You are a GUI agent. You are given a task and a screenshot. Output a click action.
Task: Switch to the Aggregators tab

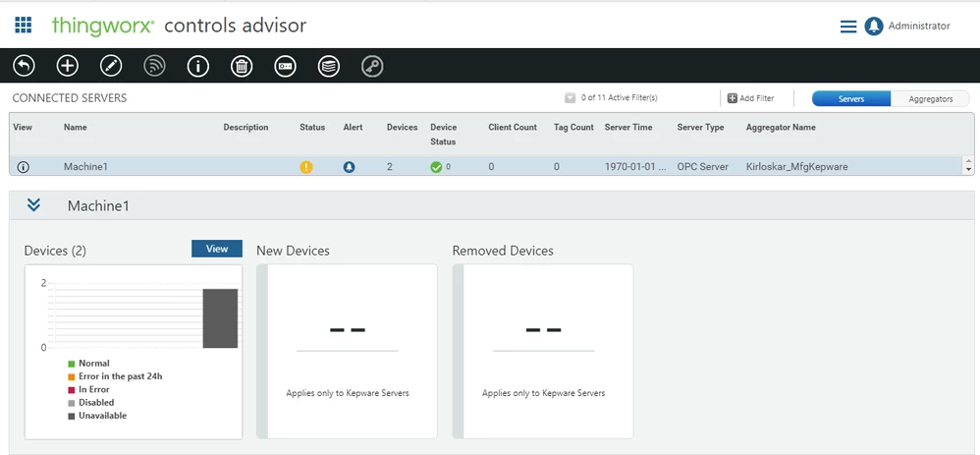(x=931, y=99)
